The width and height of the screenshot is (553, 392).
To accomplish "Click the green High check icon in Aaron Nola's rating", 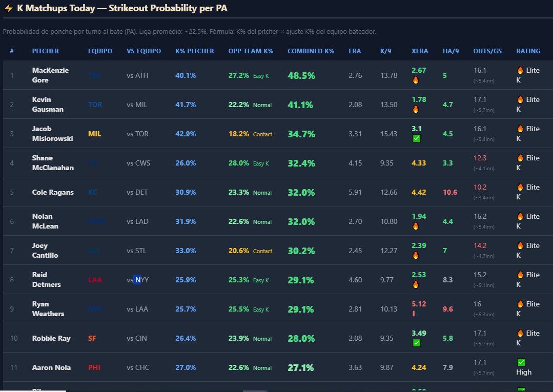I will [521, 362].
